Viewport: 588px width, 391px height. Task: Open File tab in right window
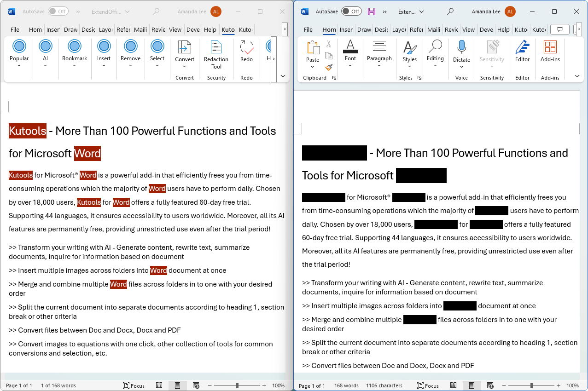tap(308, 29)
